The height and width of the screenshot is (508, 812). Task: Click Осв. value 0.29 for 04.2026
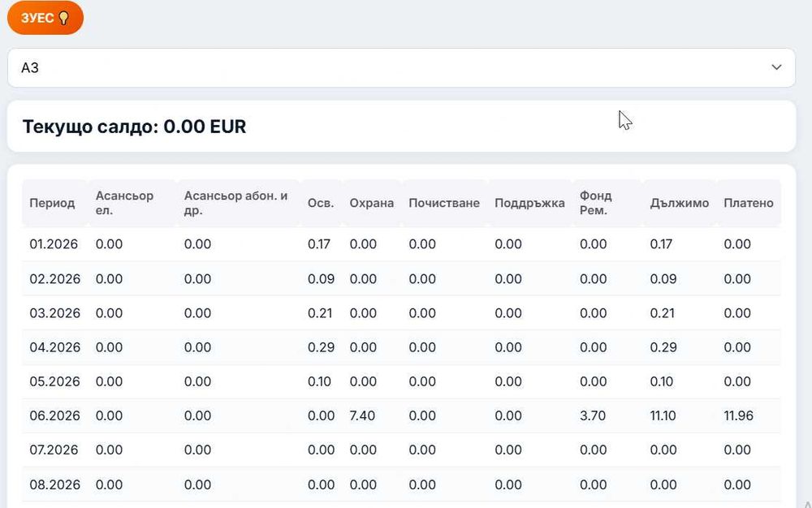click(x=321, y=347)
